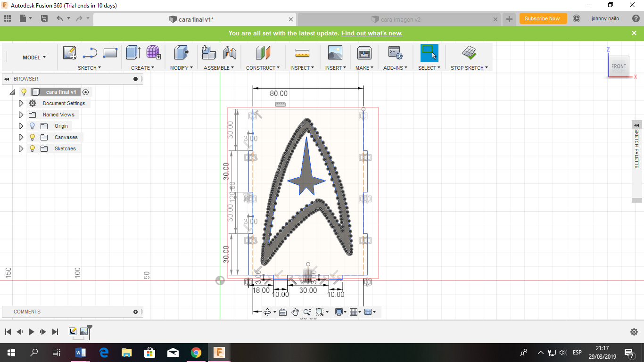Click the Extrude tool icon
The width and height of the screenshot is (644, 362).
pos(133,53)
